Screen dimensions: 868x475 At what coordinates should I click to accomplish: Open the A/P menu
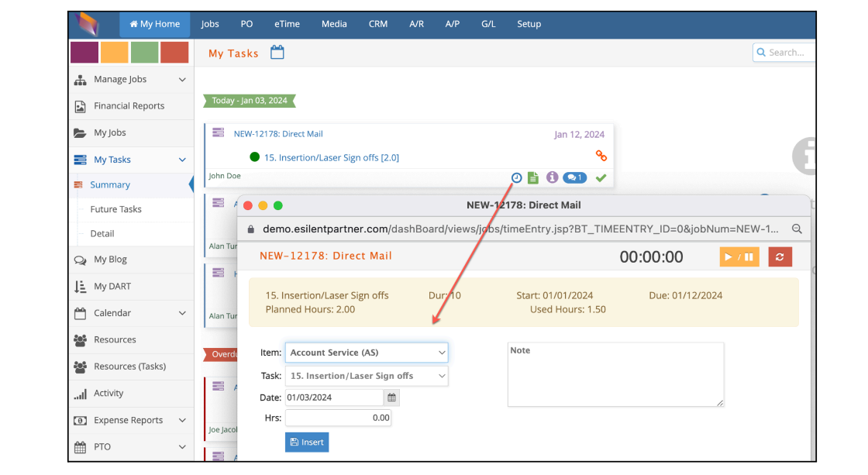pos(453,24)
